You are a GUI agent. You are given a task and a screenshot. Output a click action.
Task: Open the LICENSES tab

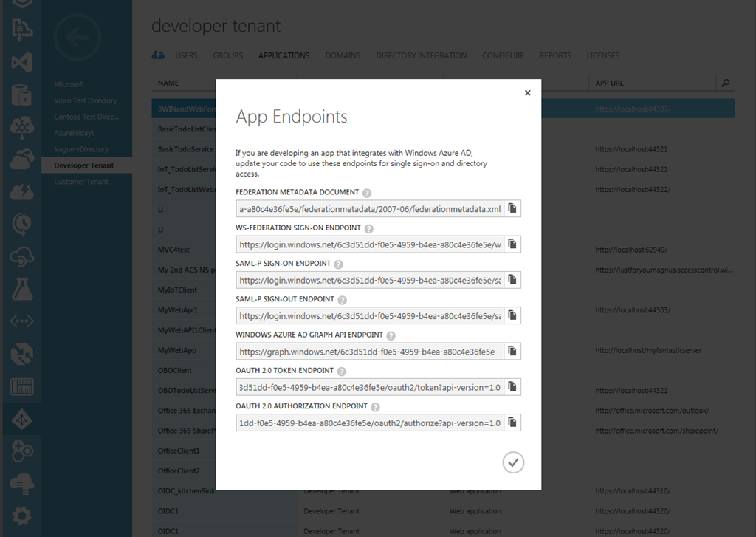[x=602, y=55]
